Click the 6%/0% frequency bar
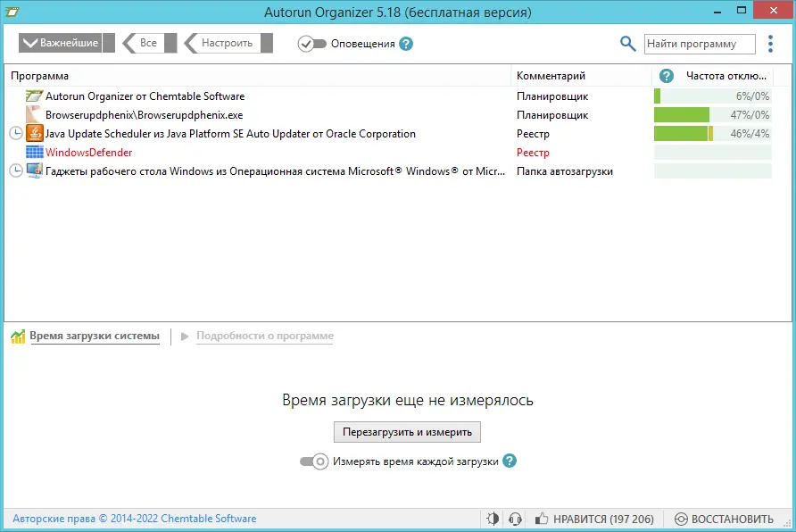 (713, 96)
